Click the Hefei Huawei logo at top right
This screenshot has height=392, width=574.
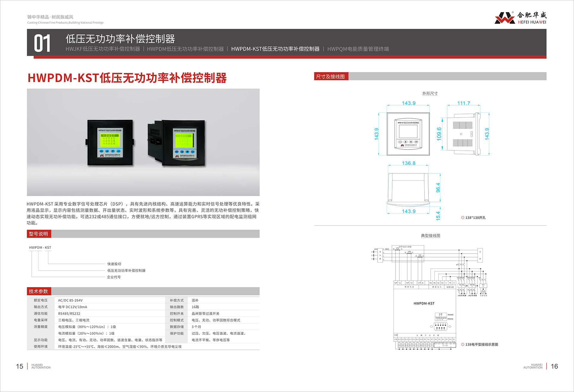520,18
